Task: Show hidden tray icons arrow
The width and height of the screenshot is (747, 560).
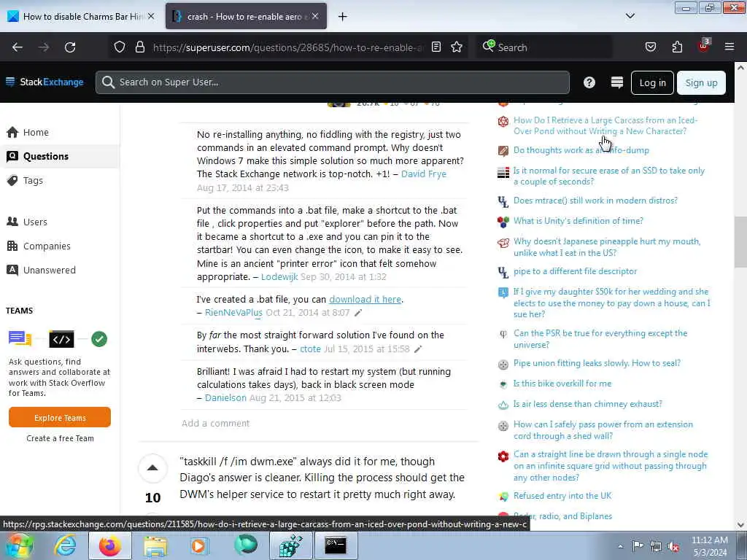Action: tap(620, 547)
